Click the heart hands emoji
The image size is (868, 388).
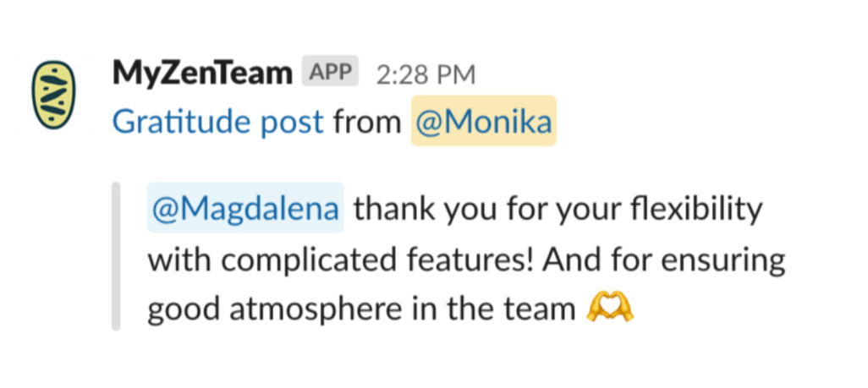[x=609, y=309]
